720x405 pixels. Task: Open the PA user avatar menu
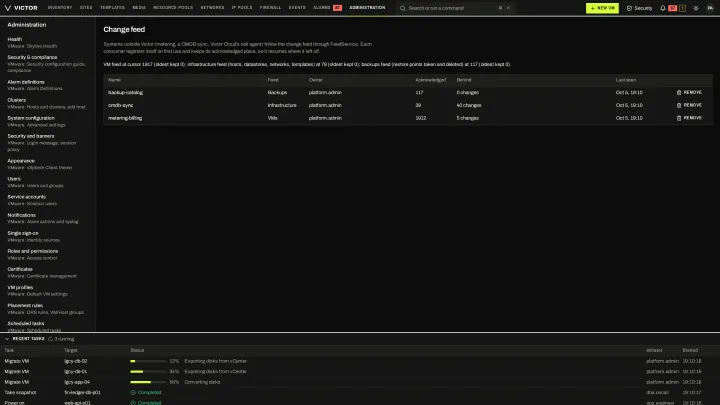point(710,8)
